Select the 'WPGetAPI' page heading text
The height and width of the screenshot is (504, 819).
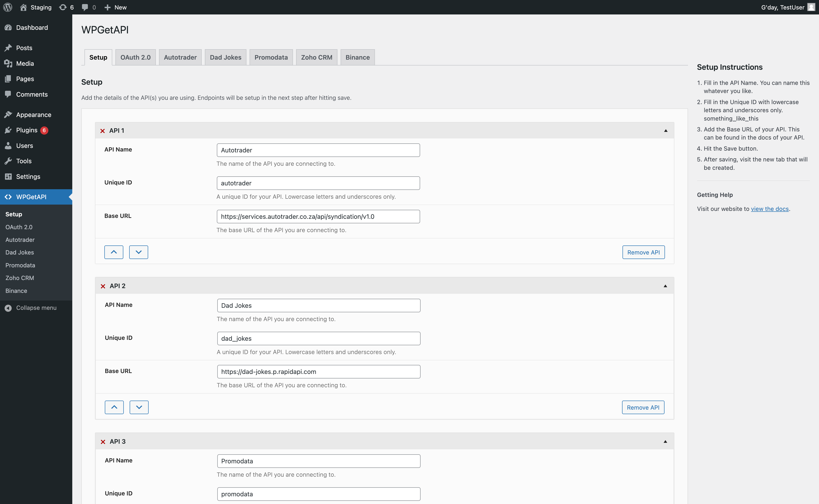tap(105, 30)
